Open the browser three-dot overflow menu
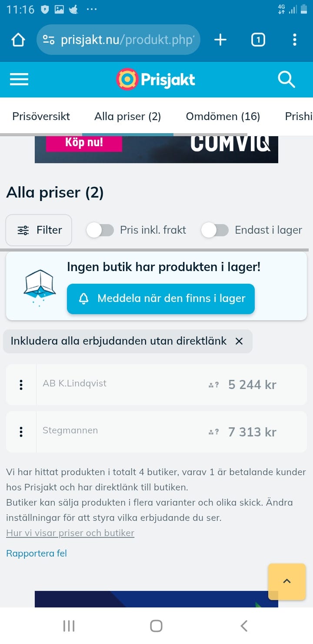The width and height of the screenshot is (313, 644). click(295, 40)
